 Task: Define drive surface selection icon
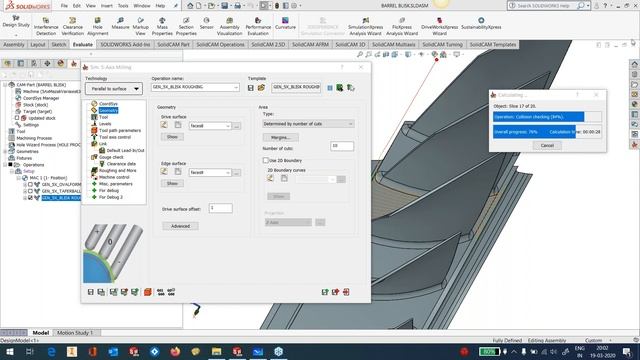coord(164,125)
